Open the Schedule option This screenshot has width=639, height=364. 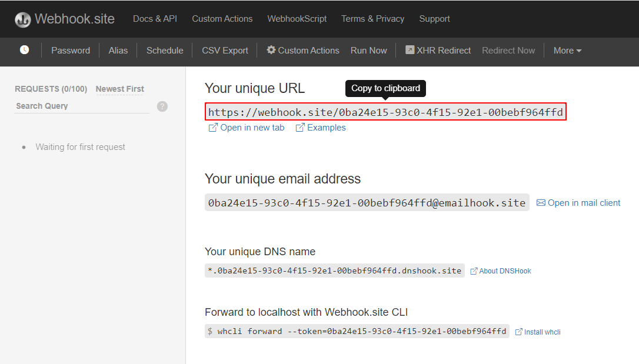165,51
